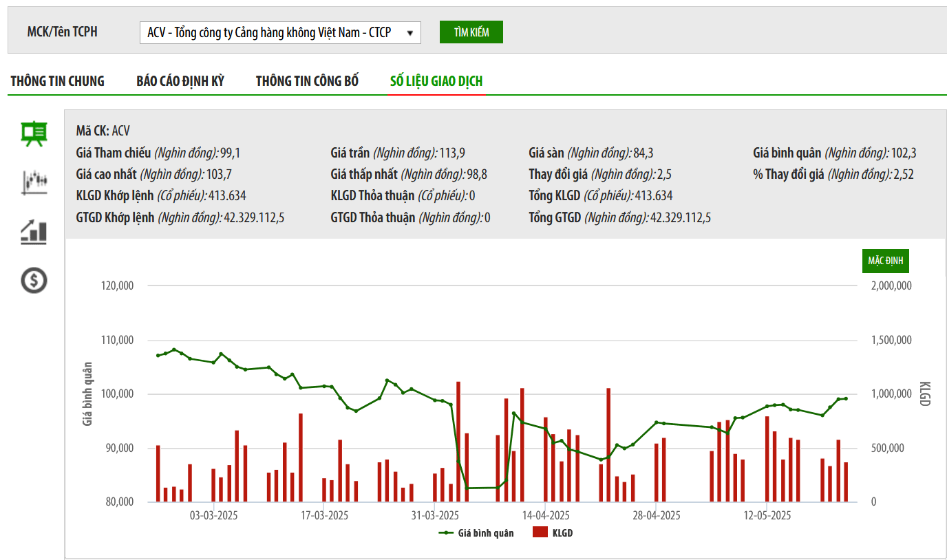This screenshot has width=947, height=560.
Task: Click the red KLGD legend swatch
Action: pos(540,533)
